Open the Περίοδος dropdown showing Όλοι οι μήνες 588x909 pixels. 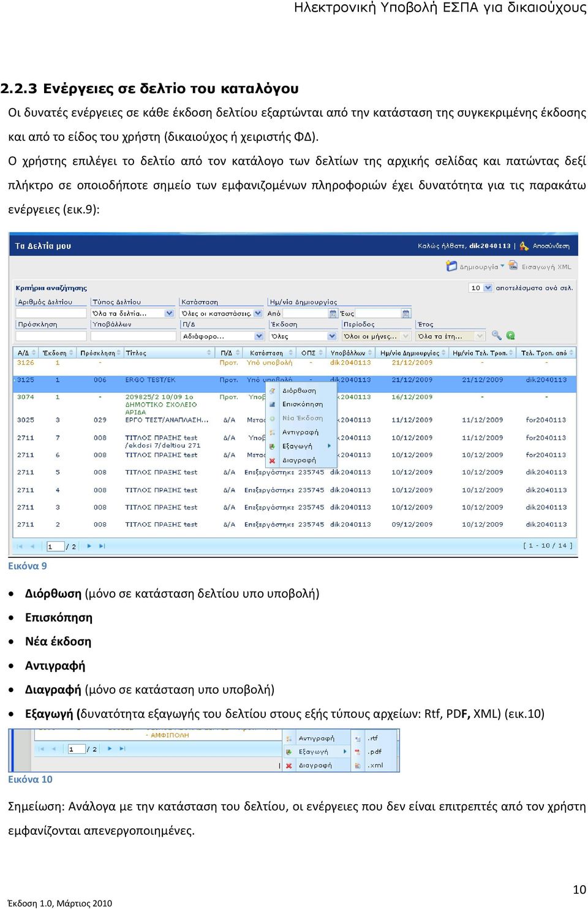click(x=377, y=336)
